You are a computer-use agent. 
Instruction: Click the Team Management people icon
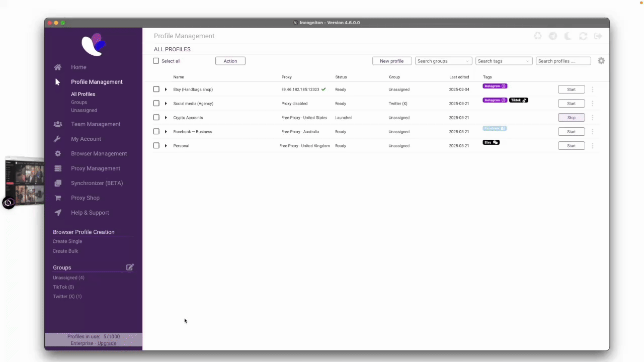point(58,124)
